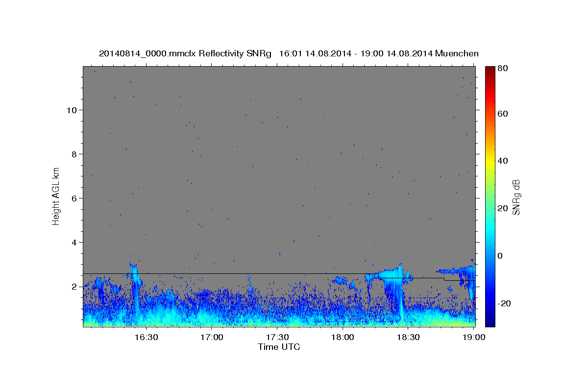The width and height of the screenshot is (588, 392).
Task: Click the 'Height AGL km' axis label
Action: pyautogui.click(x=56, y=196)
